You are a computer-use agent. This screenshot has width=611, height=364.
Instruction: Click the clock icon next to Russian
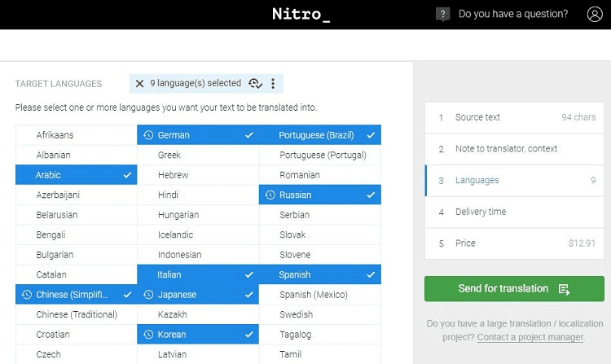click(x=269, y=195)
